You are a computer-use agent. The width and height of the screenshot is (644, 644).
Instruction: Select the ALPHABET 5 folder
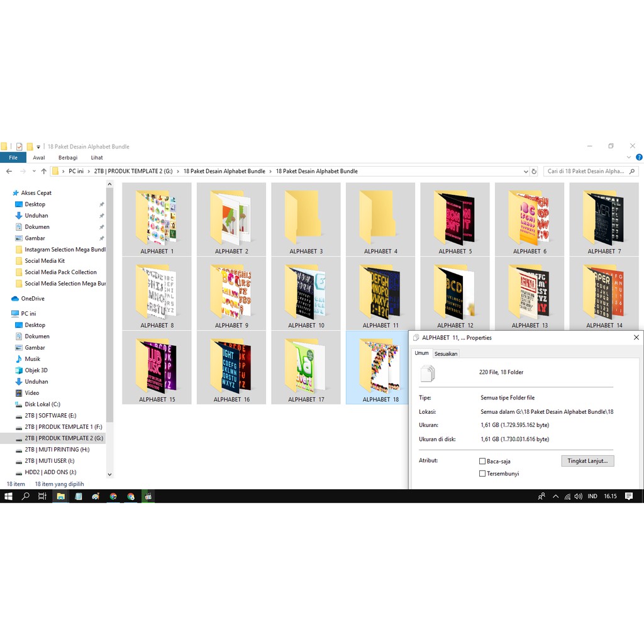click(x=455, y=219)
